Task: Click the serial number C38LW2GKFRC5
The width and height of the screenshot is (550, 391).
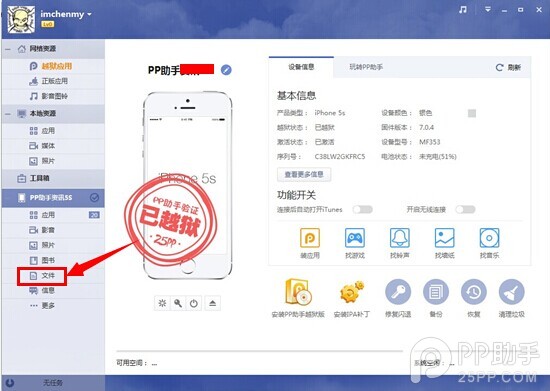Action: pyautogui.click(x=340, y=157)
